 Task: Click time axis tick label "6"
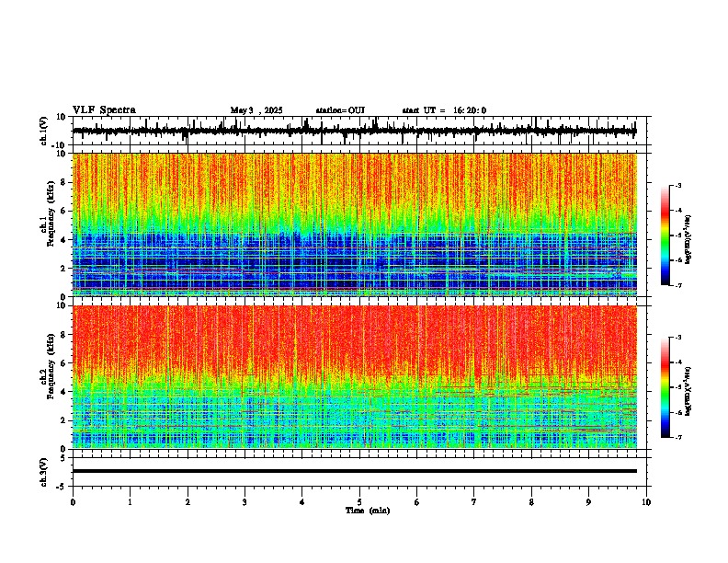(x=416, y=502)
